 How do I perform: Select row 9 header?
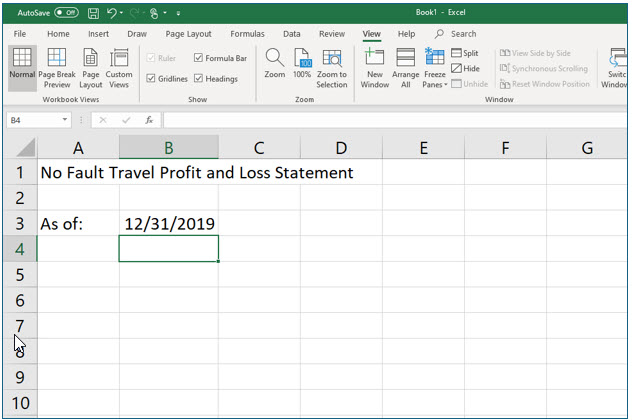click(x=20, y=377)
